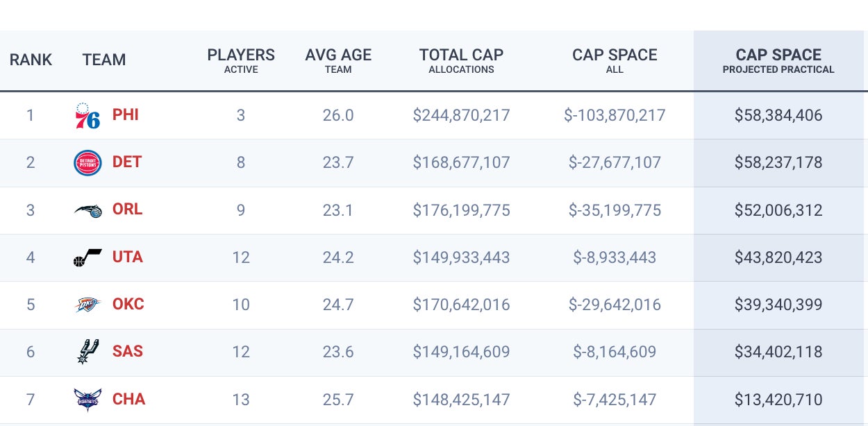Click the Philadelphia 76ers logo

pyautogui.click(x=87, y=115)
